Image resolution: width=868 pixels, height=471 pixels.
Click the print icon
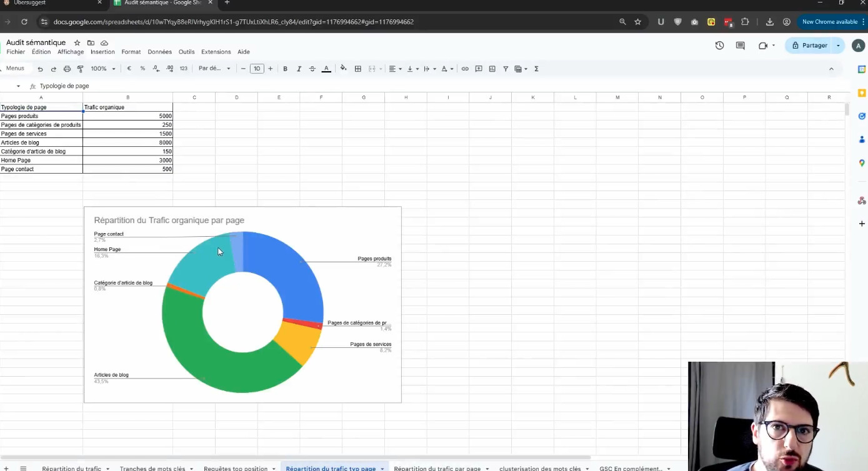click(x=67, y=69)
